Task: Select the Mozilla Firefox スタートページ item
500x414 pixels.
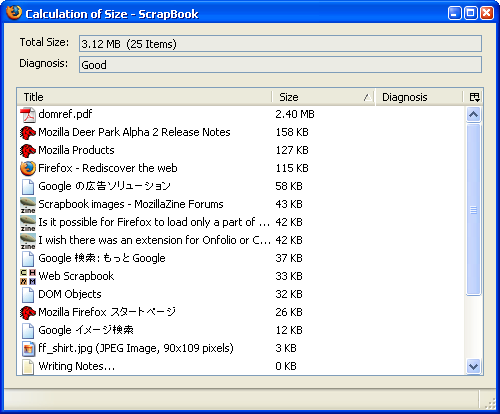Action: 241,312
